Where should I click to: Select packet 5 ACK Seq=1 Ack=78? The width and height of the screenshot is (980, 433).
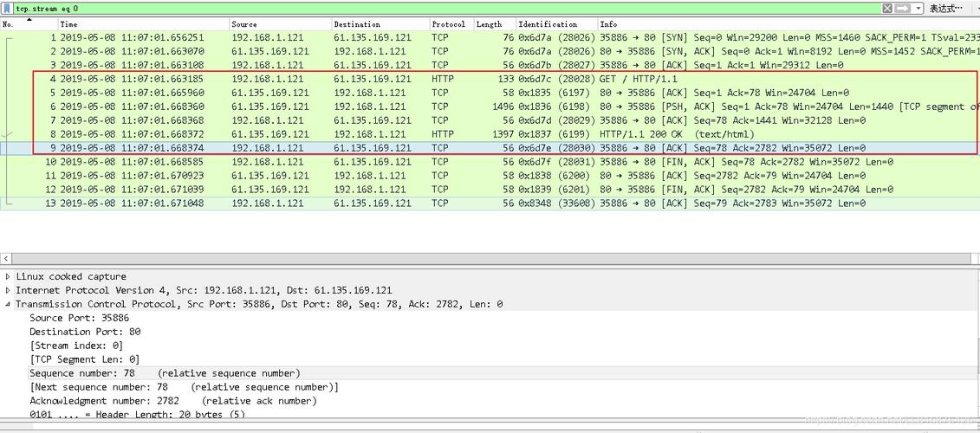490,93
